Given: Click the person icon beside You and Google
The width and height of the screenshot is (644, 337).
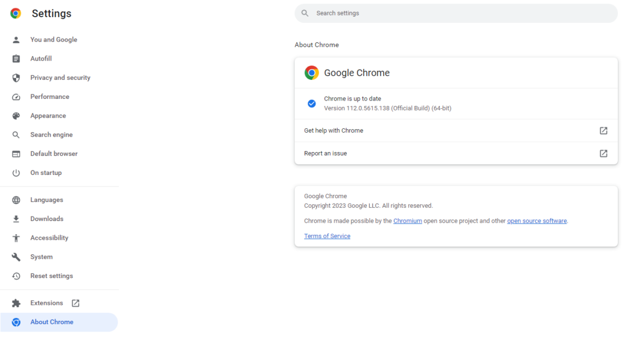Looking at the screenshot, I should (16, 40).
